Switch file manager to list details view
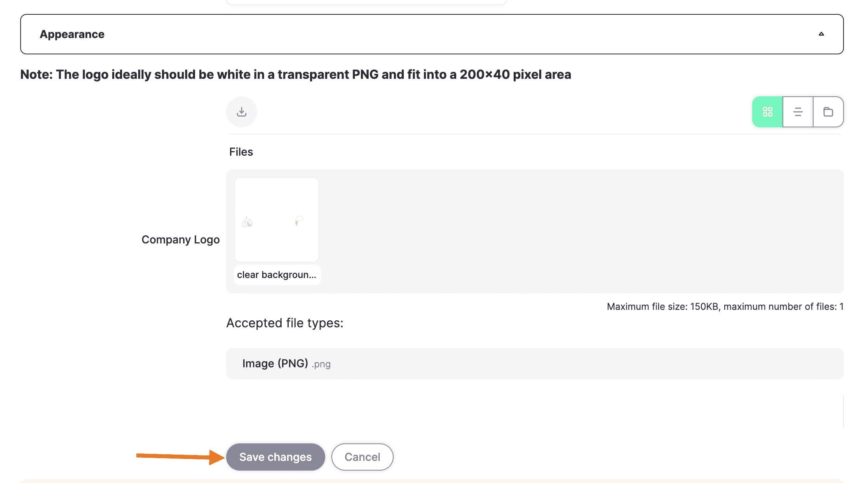The image size is (868, 483). click(798, 112)
